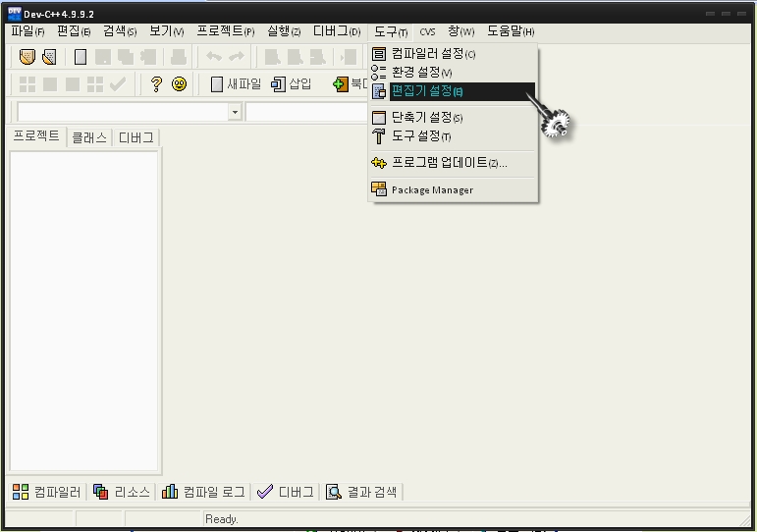Open the 디버그 bottom tab with checkmark
Image resolution: width=757 pixels, height=532 pixels.
286,492
